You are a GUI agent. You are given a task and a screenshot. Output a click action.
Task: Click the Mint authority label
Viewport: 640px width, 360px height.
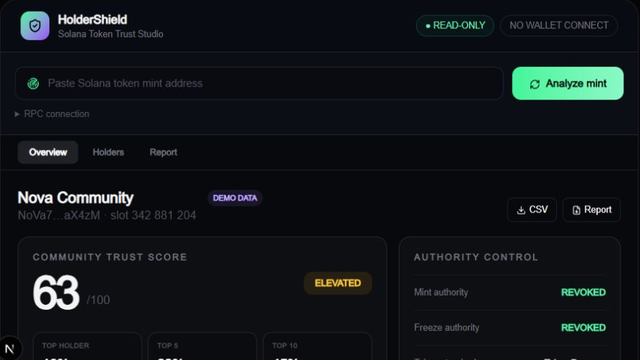tap(441, 292)
